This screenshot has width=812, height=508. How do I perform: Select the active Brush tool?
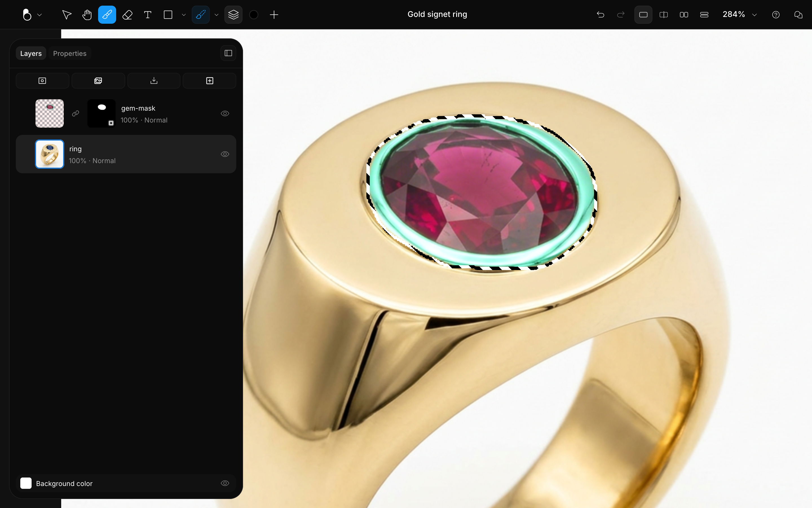107,15
